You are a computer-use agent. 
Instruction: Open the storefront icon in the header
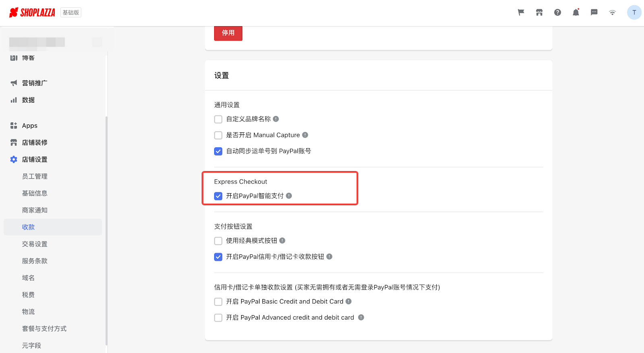[x=539, y=12]
